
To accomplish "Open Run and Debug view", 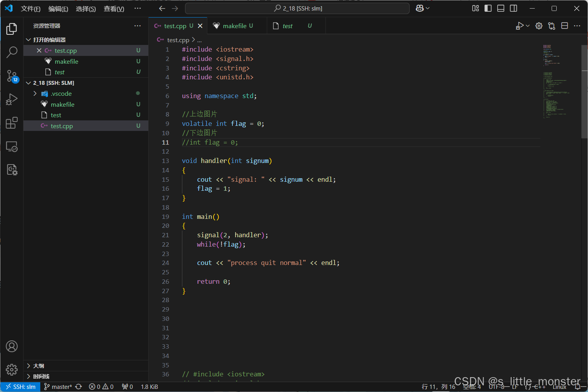I will [12, 99].
